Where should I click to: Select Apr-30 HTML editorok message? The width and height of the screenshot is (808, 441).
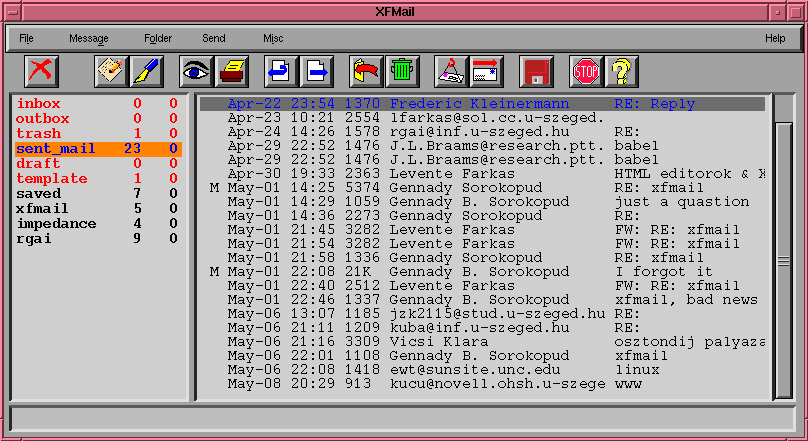(482, 174)
